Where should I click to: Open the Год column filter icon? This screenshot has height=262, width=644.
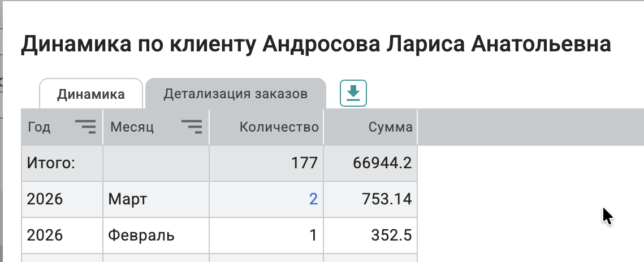coord(85,127)
